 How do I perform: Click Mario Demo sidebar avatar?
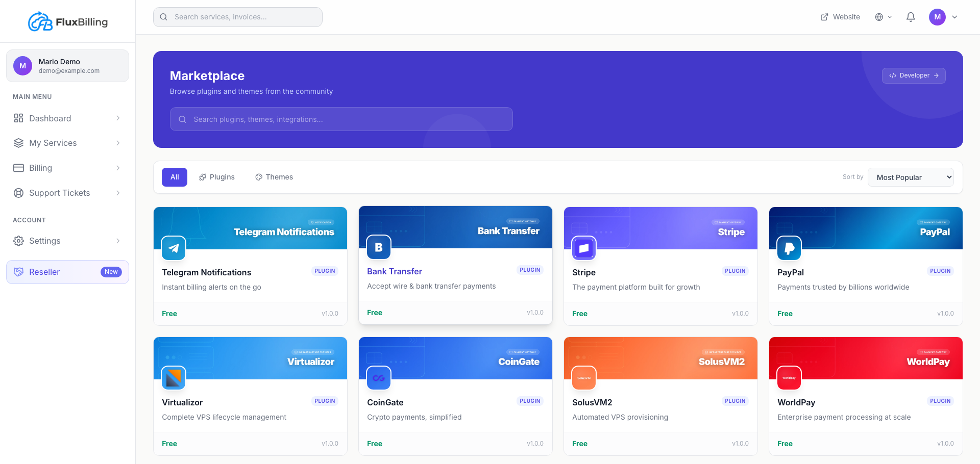click(x=22, y=66)
